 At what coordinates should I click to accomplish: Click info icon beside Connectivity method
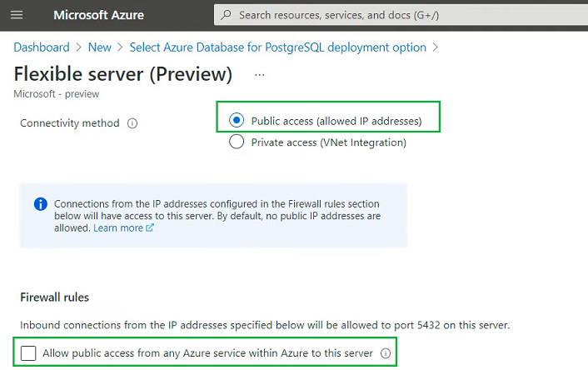132,123
